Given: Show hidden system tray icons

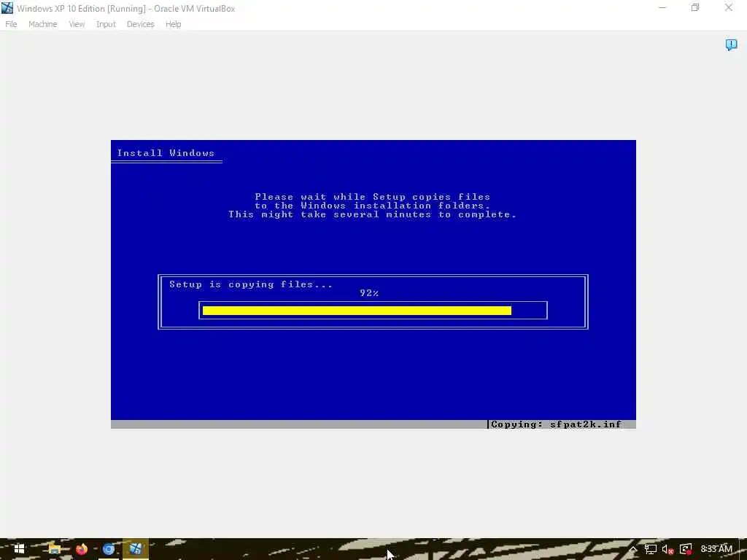Looking at the screenshot, I should (632, 549).
